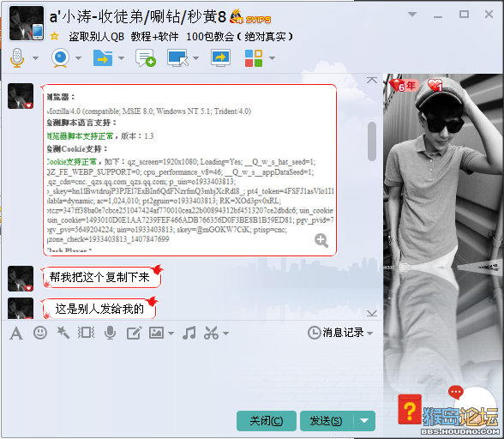
Task: Open magic emoticon wand icon
Action: tap(63, 333)
